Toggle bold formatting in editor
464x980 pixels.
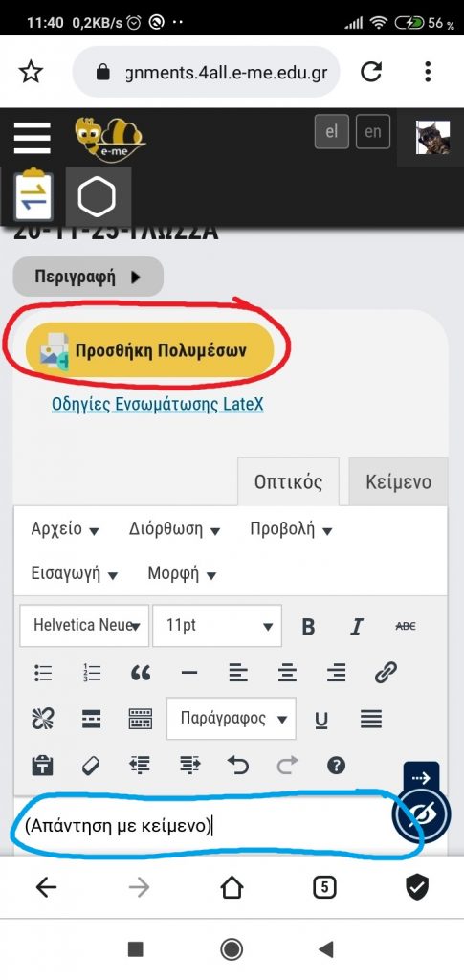tap(308, 626)
